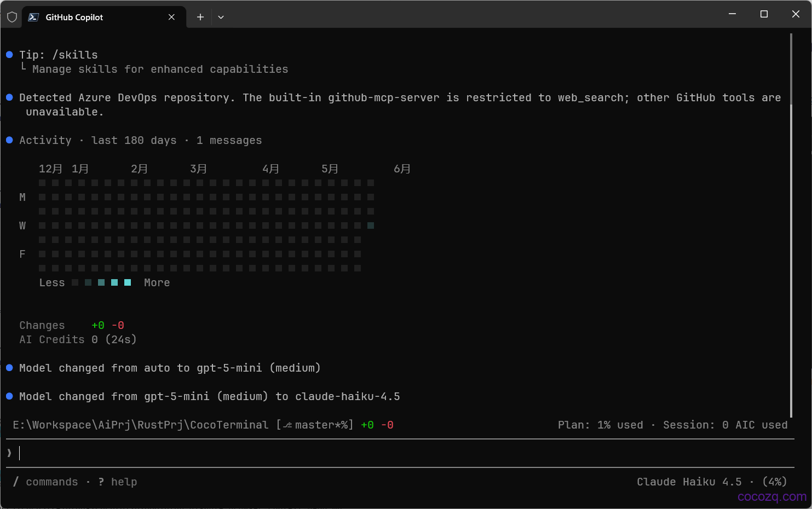812x509 pixels.
Task: Click the '3月' month label
Action: [x=198, y=169]
